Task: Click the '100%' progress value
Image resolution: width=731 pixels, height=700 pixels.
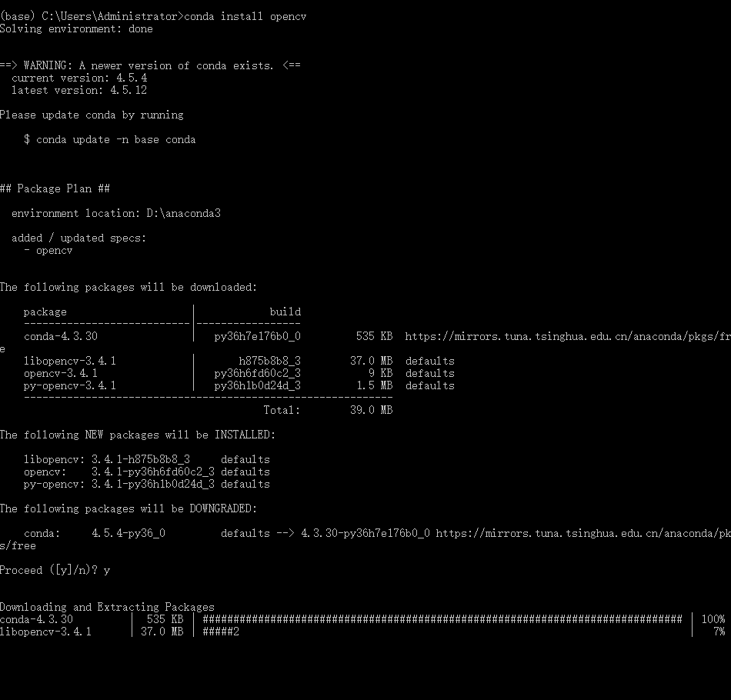Action: tap(713, 619)
